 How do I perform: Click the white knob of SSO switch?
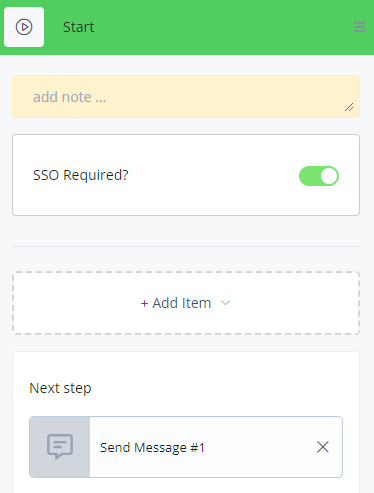[x=329, y=176]
